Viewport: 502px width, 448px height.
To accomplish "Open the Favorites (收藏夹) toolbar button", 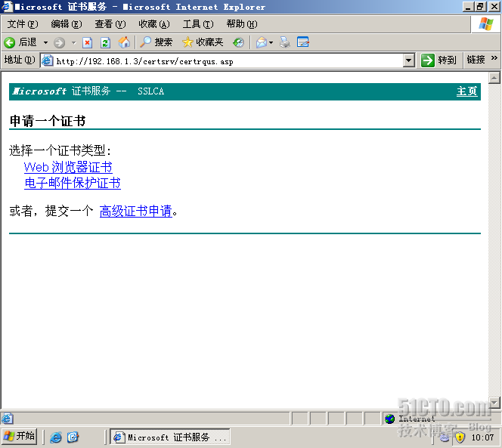I will pos(203,42).
